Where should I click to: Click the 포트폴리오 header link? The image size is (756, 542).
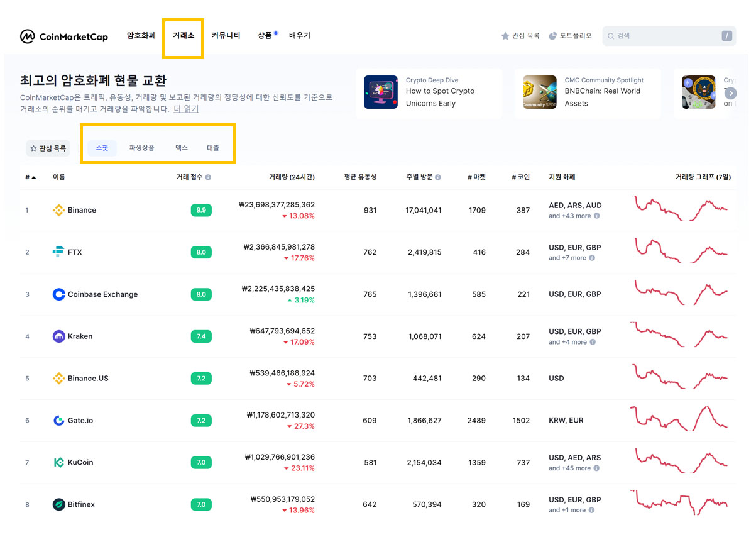[x=576, y=36]
